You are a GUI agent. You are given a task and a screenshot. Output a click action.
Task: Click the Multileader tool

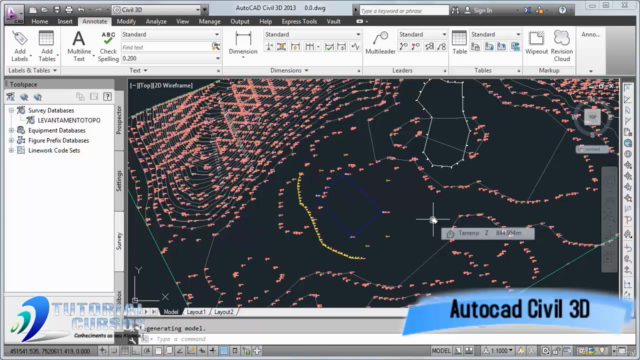tap(380, 43)
